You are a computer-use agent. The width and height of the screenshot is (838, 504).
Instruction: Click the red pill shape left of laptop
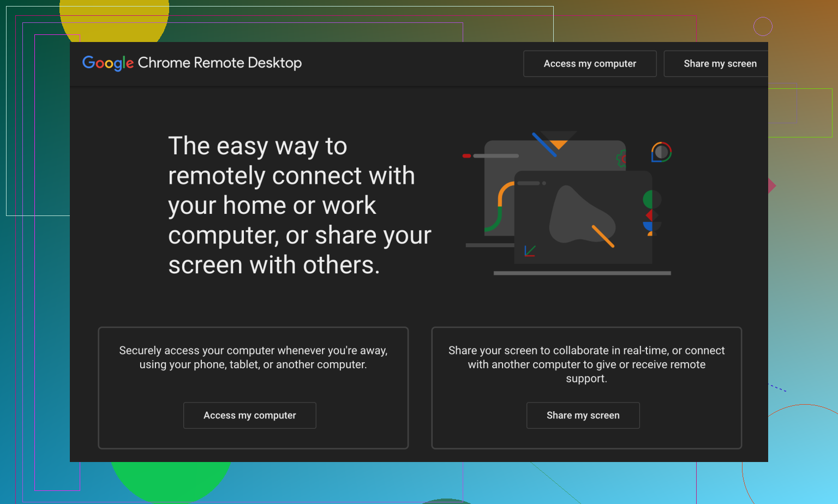click(466, 156)
